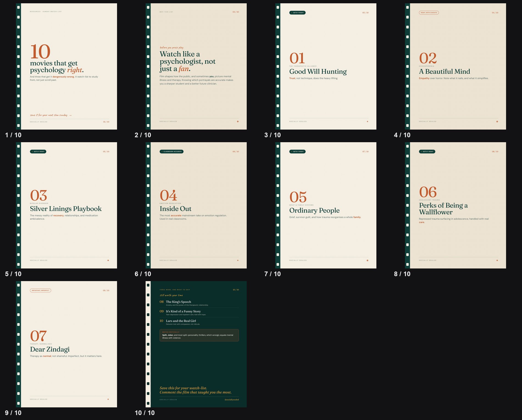This screenshot has height=420, width=522.
Task: Click the "Gets it right" badge on Ordinary People slide
Action: point(298,152)
